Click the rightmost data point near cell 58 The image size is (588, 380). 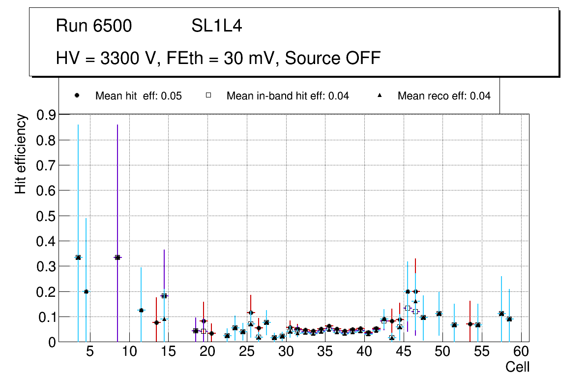click(x=509, y=319)
